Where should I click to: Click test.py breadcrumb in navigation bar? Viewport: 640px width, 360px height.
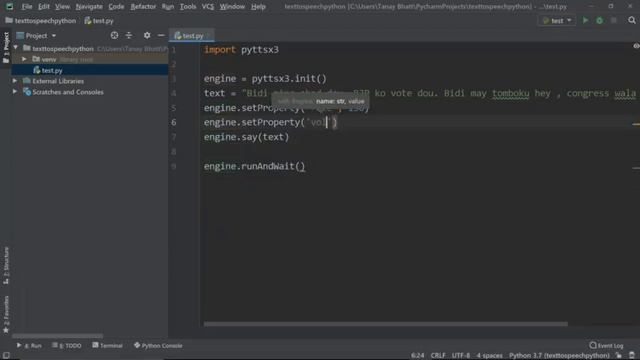(99, 20)
